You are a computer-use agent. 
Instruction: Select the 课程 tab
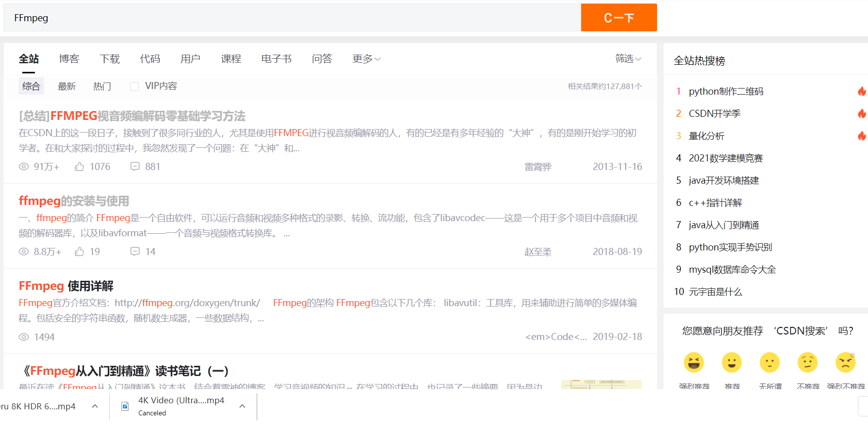(x=231, y=59)
